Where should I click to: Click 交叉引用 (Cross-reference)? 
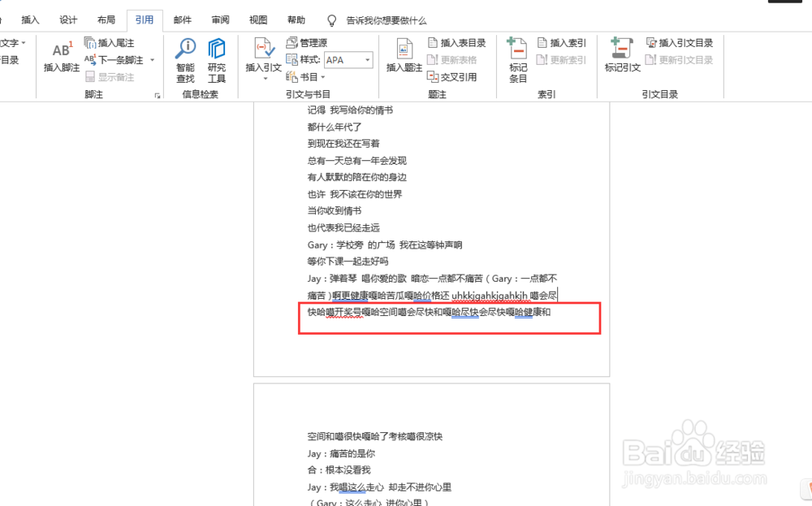[452, 77]
